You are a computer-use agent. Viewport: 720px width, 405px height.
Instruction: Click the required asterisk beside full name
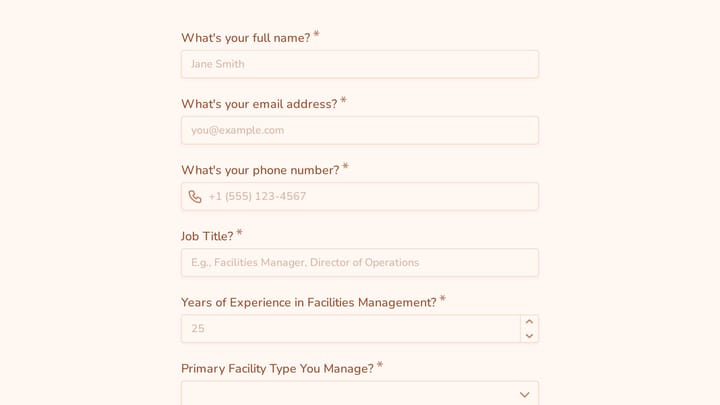316,34
